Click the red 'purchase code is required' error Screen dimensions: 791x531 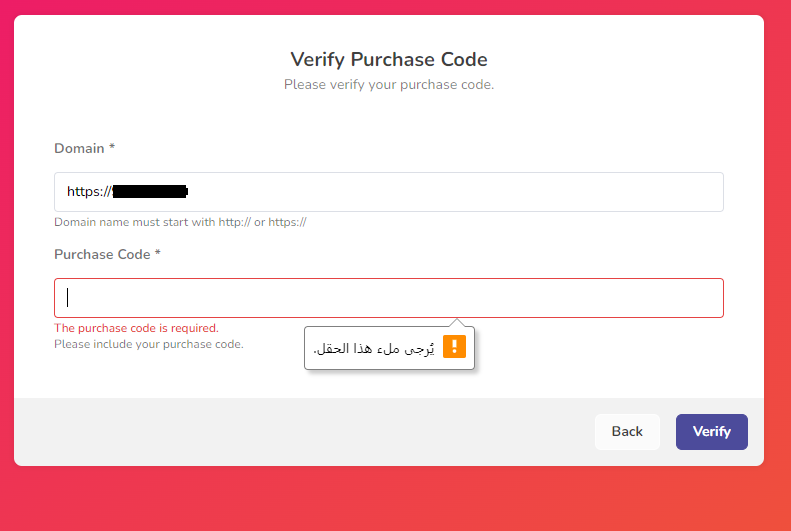point(136,328)
